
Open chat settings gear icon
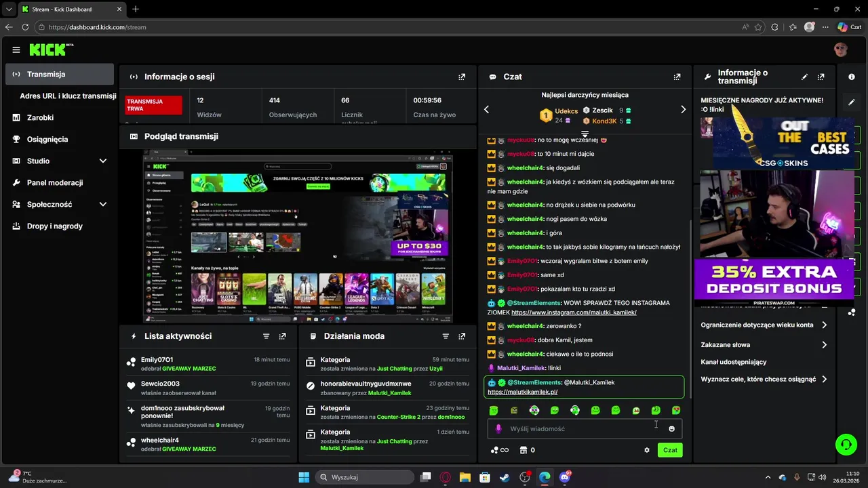pyautogui.click(x=647, y=450)
